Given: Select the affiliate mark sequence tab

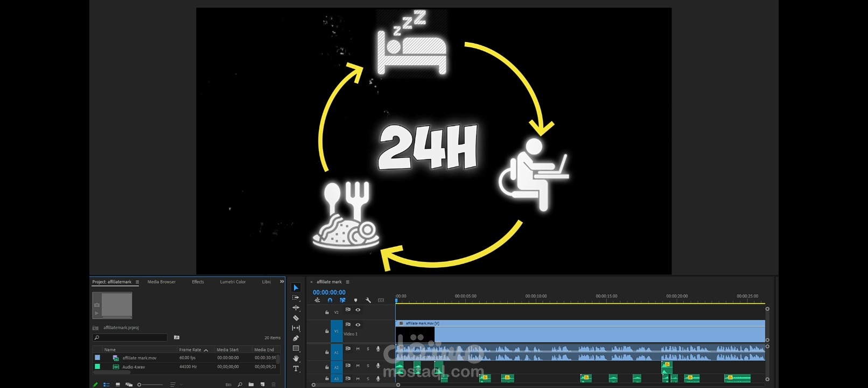Looking at the screenshot, I should pos(329,282).
